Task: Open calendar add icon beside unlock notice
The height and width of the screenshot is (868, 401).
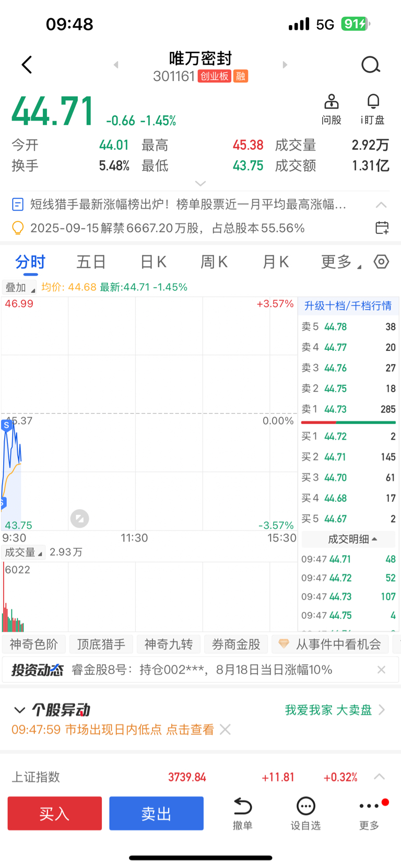Action: coord(382,228)
